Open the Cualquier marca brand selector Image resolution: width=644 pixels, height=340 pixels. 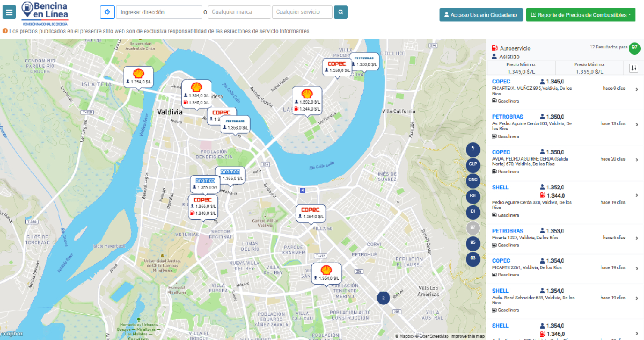pos(239,12)
